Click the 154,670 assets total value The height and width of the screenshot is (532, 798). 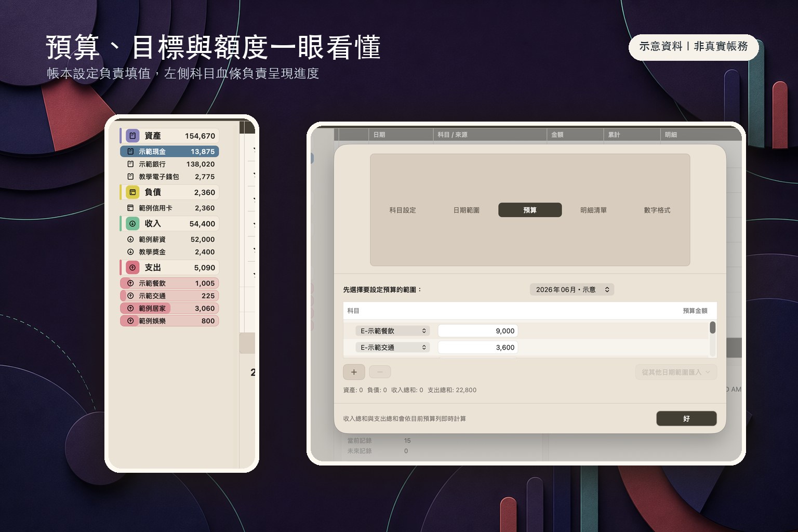[x=200, y=136]
